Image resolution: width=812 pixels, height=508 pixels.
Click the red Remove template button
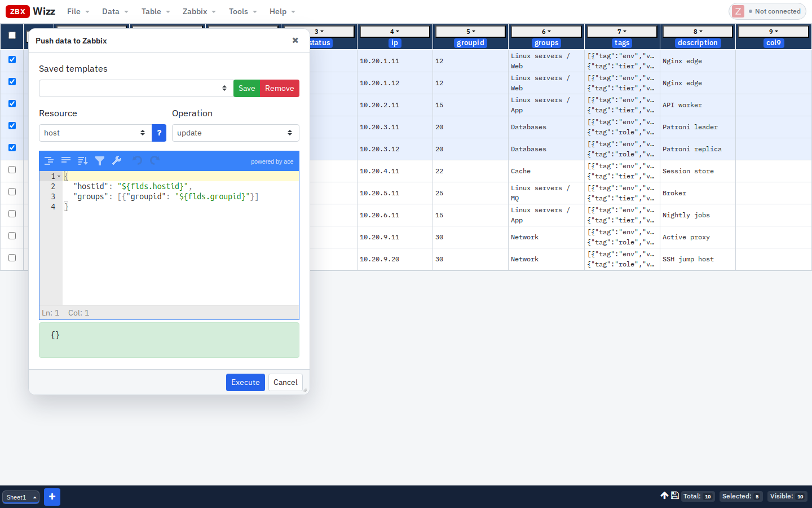coord(280,88)
